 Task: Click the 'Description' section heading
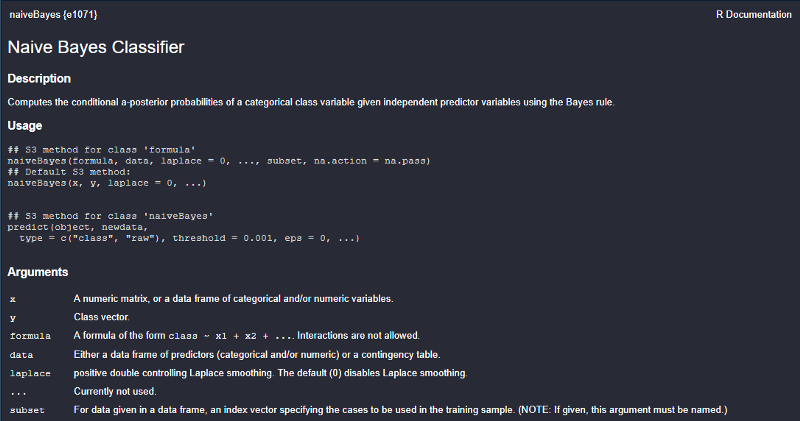pos(39,79)
